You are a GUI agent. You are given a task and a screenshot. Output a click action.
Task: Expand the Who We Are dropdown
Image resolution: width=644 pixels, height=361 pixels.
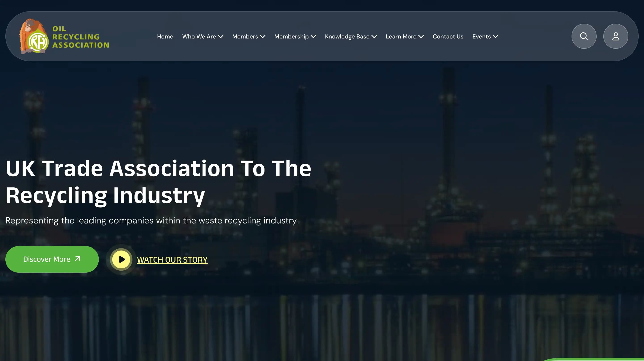click(x=221, y=36)
